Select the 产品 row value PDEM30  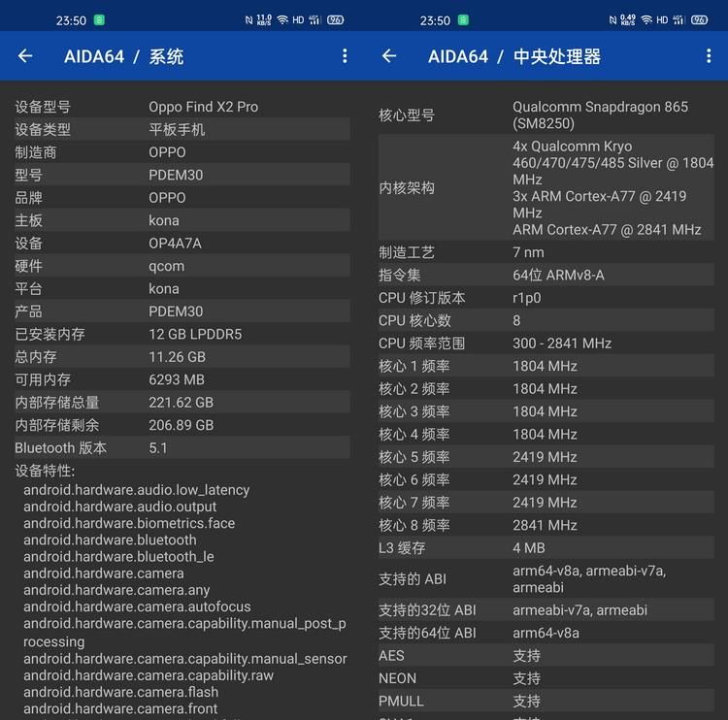point(176,311)
